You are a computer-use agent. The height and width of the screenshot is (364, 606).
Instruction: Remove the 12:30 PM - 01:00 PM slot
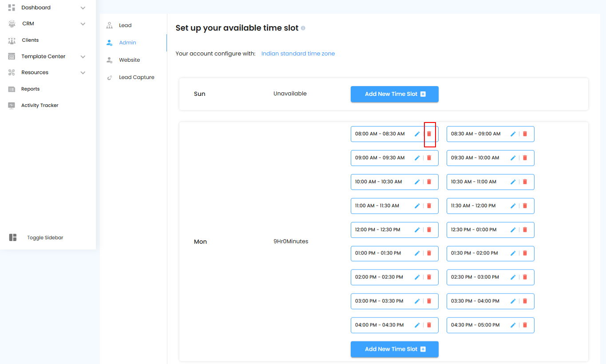525,229
